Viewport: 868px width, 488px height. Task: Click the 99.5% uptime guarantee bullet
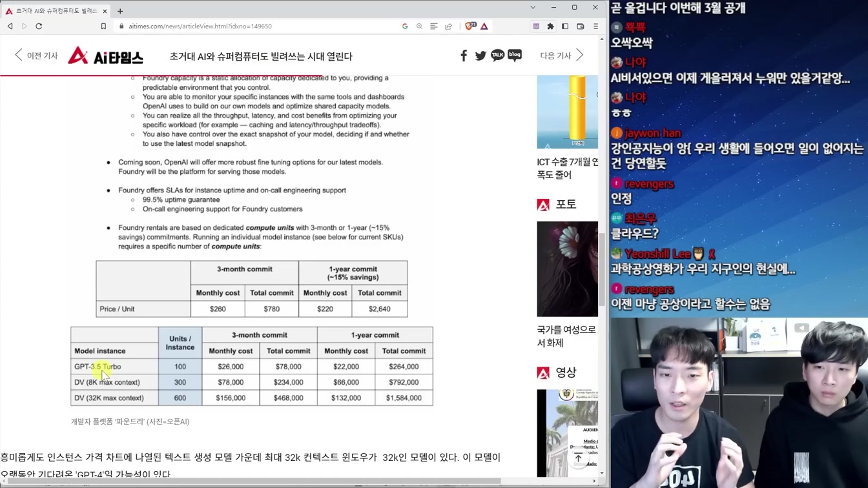point(181,199)
